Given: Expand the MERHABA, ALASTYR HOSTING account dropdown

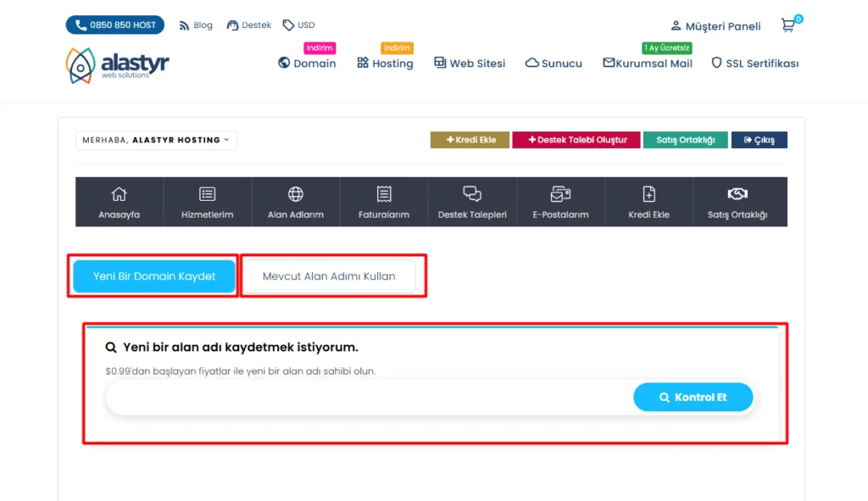Looking at the screenshot, I should (156, 139).
